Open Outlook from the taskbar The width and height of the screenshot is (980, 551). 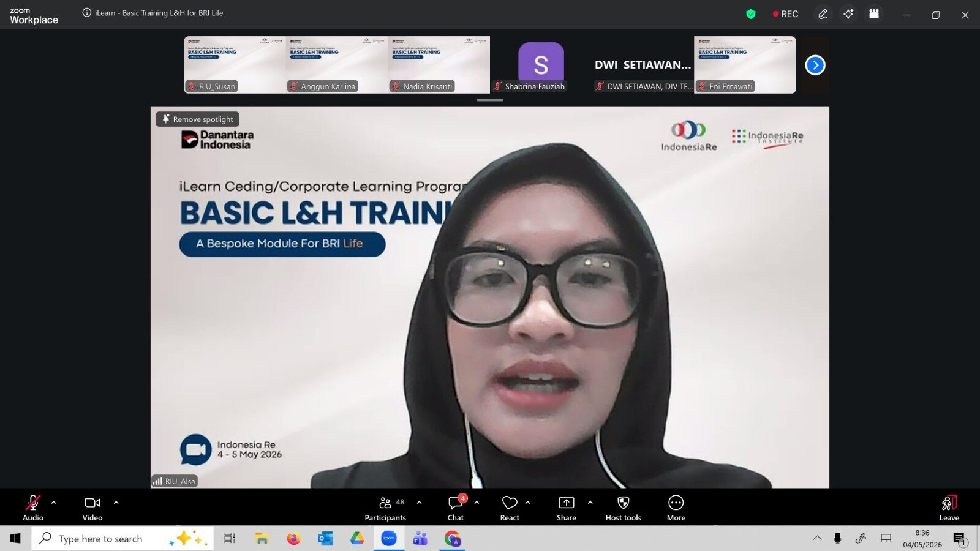coord(325,538)
